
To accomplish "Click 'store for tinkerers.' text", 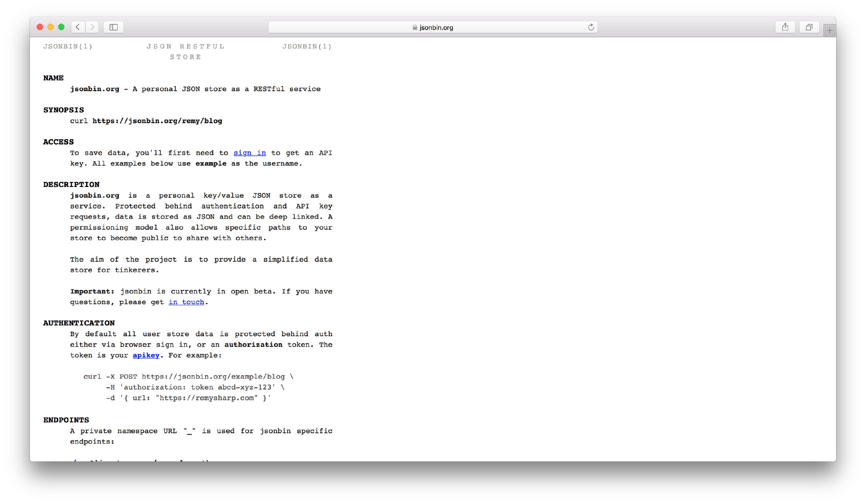I will (114, 270).
